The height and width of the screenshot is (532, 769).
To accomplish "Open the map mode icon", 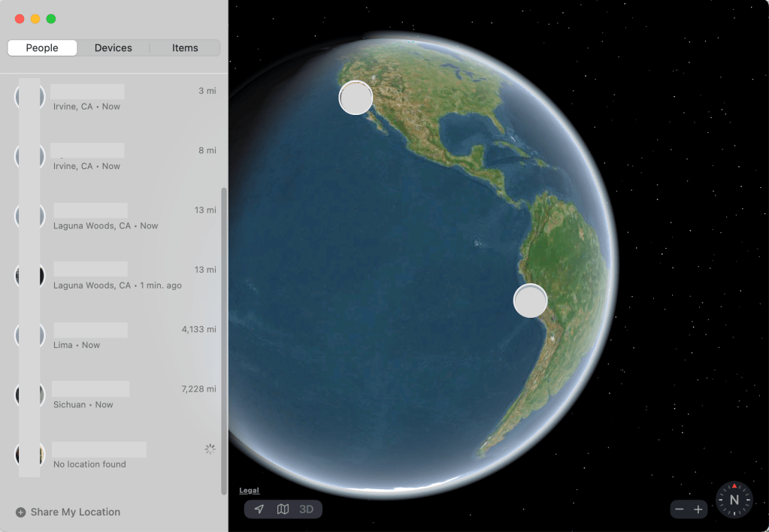I will point(283,509).
